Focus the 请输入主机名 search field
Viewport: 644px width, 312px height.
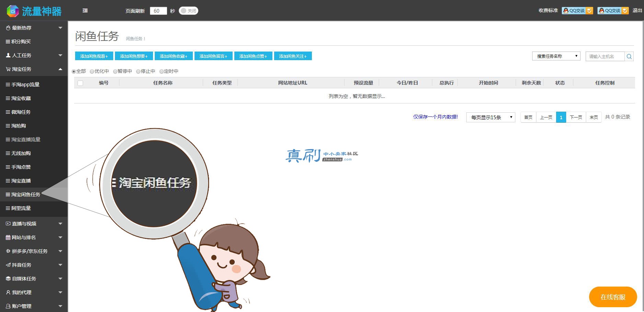click(605, 56)
